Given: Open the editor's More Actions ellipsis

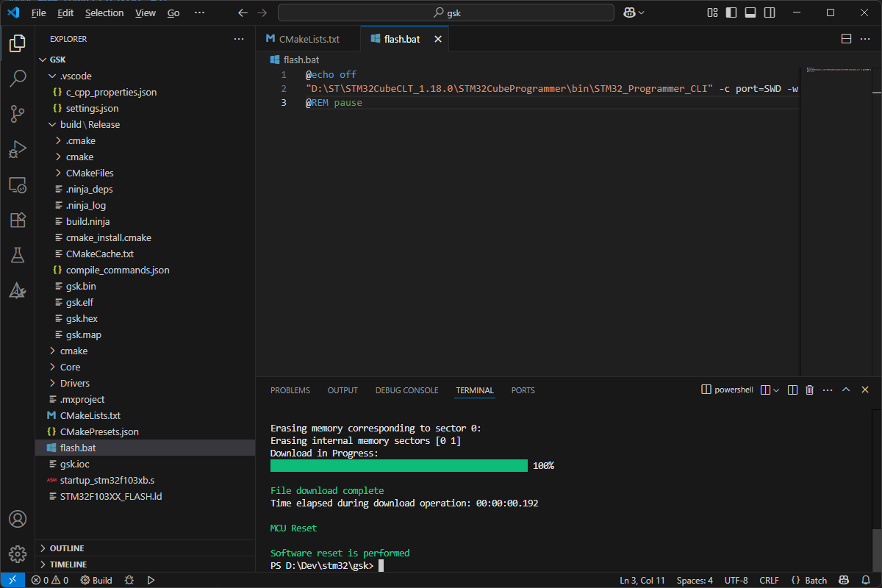Looking at the screenshot, I should [865, 39].
